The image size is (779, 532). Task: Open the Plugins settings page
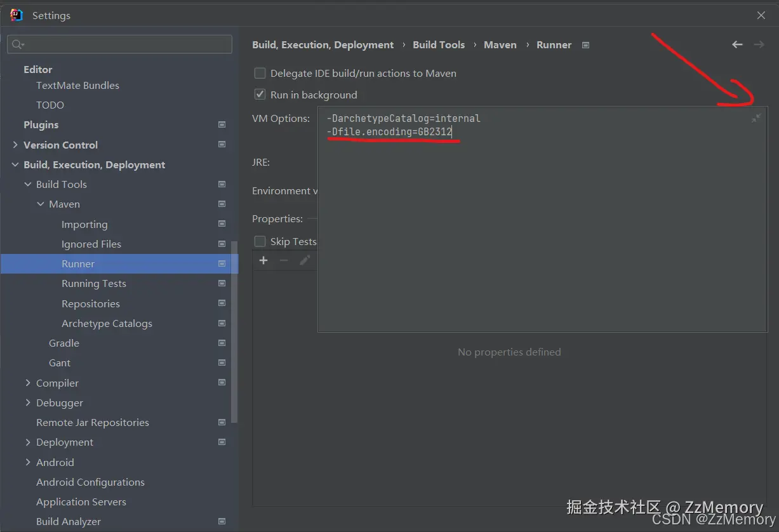pos(41,124)
